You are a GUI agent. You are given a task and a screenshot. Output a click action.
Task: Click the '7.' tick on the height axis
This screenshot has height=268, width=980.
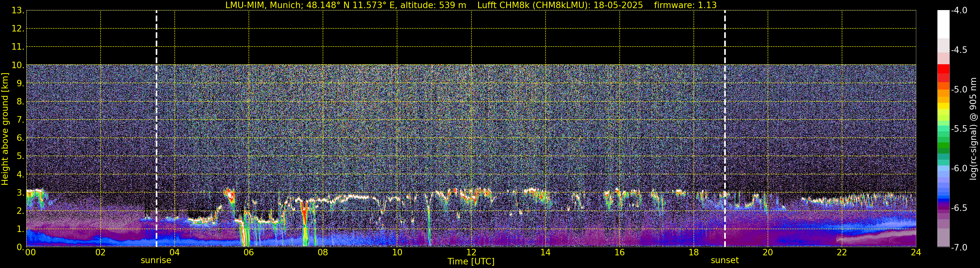[20, 120]
